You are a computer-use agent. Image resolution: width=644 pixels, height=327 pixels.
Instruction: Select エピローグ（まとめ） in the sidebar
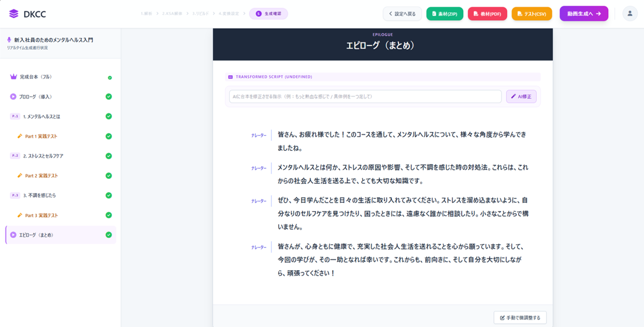(x=61, y=235)
